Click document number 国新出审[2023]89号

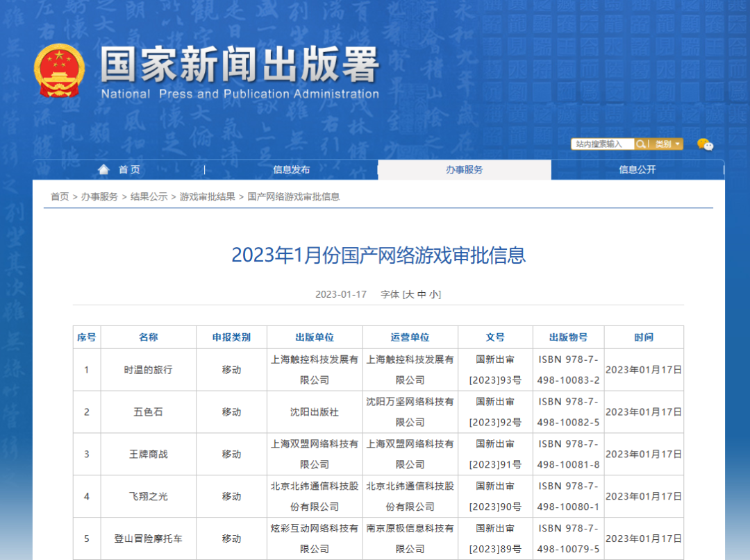click(496, 538)
